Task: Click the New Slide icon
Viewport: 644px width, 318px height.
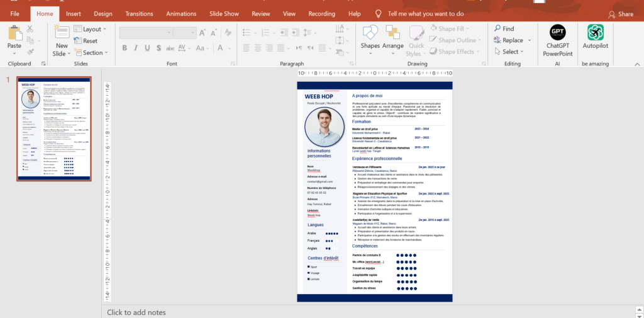Action: [x=62, y=33]
